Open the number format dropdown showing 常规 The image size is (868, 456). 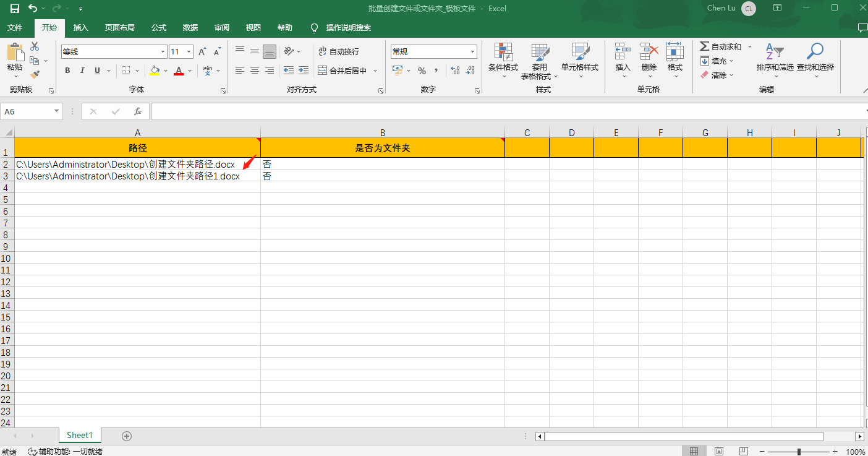(x=472, y=51)
